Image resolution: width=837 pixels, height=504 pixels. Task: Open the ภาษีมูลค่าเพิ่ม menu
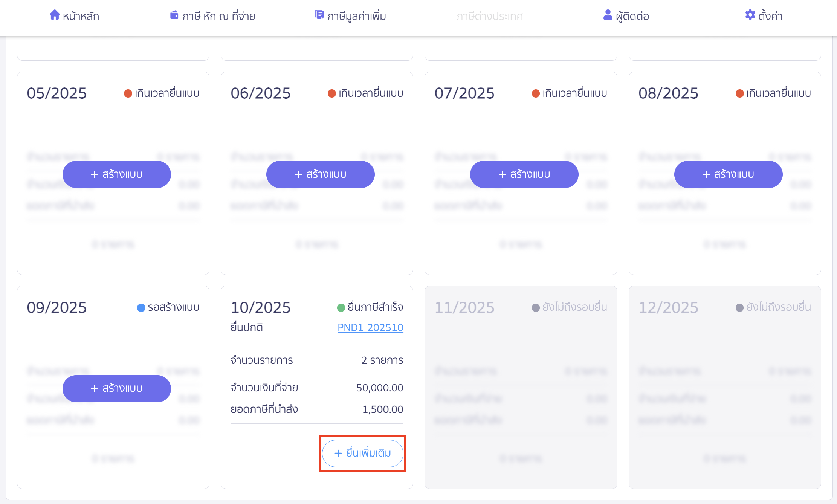(356, 16)
